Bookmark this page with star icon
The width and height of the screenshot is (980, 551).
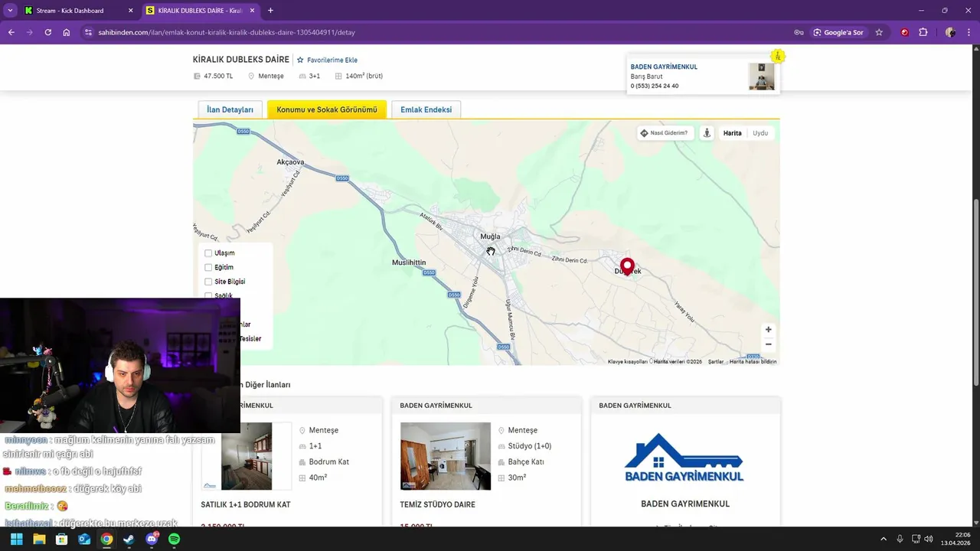click(x=879, y=32)
